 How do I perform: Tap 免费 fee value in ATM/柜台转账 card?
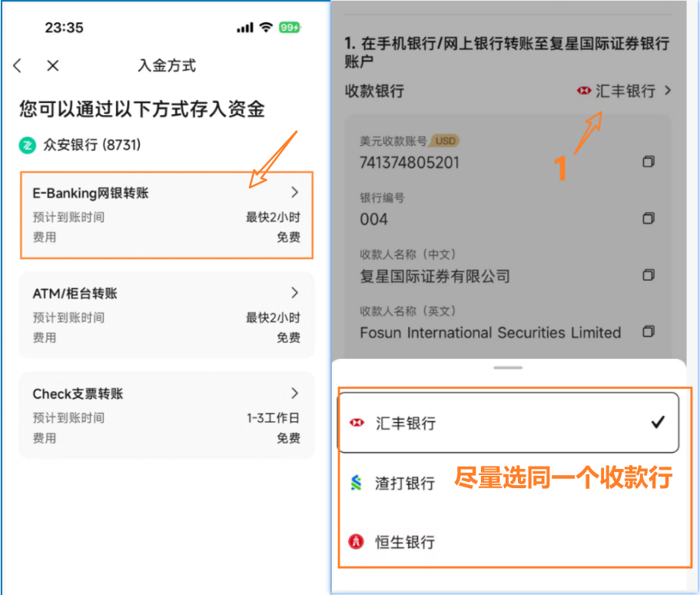tap(288, 337)
